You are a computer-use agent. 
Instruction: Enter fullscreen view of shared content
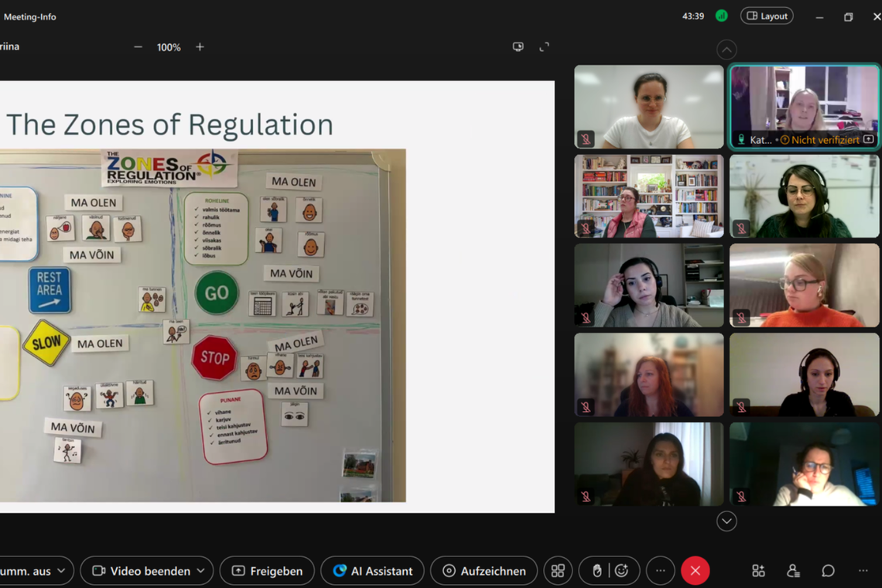click(544, 47)
